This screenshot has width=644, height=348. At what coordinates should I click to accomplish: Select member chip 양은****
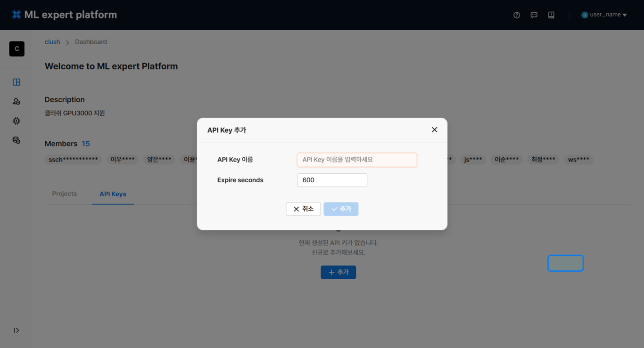159,160
